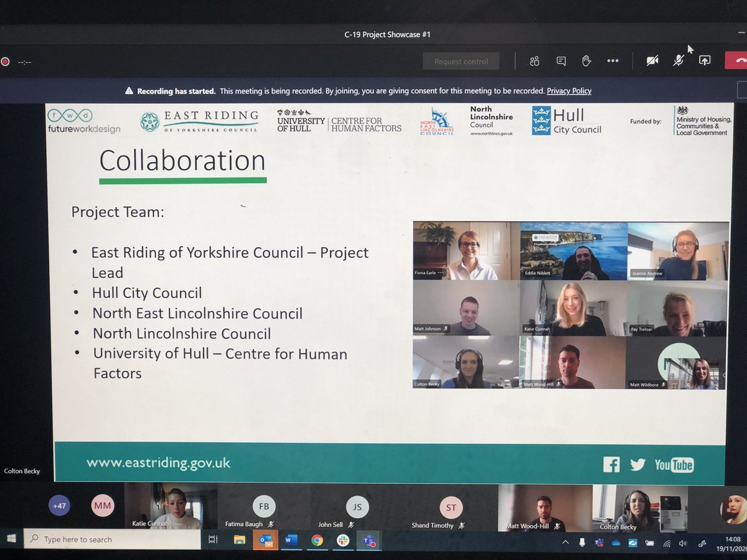Open the meeting chat

point(561,60)
